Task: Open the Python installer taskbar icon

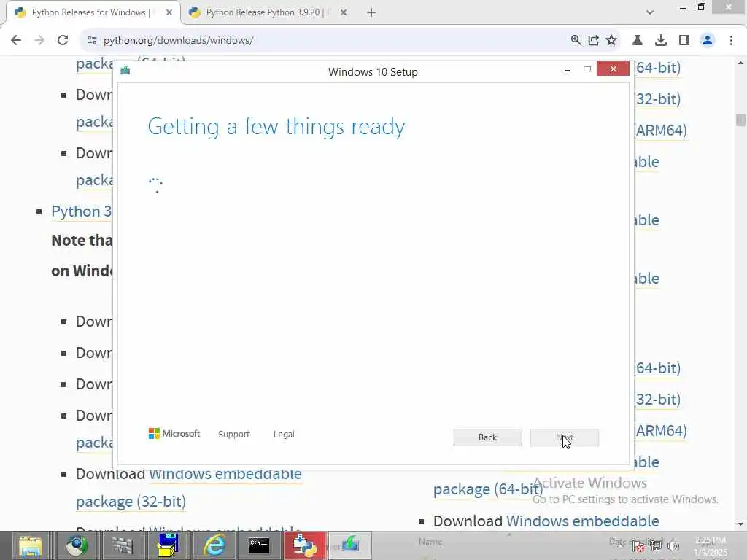Action: (305, 545)
